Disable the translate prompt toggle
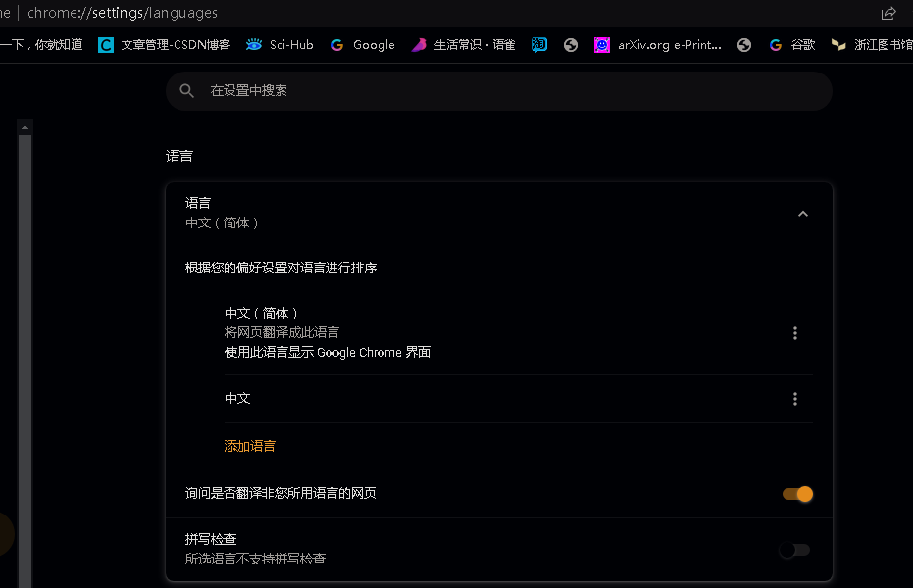 coord(797,494)
